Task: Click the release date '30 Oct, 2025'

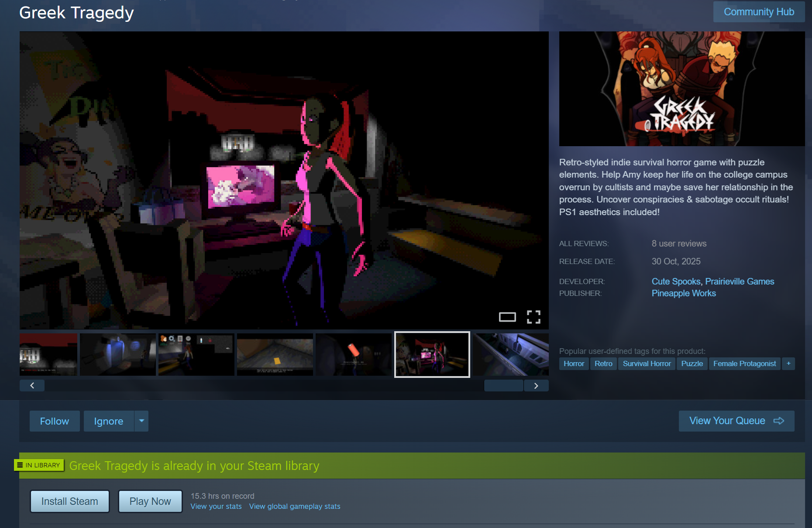Action: 676,261
